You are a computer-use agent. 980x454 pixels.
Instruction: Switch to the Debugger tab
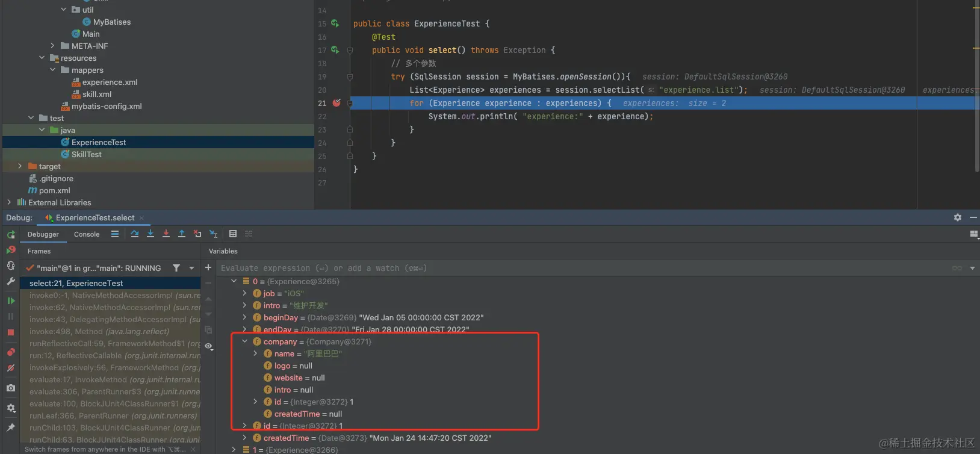click(43, 234)
